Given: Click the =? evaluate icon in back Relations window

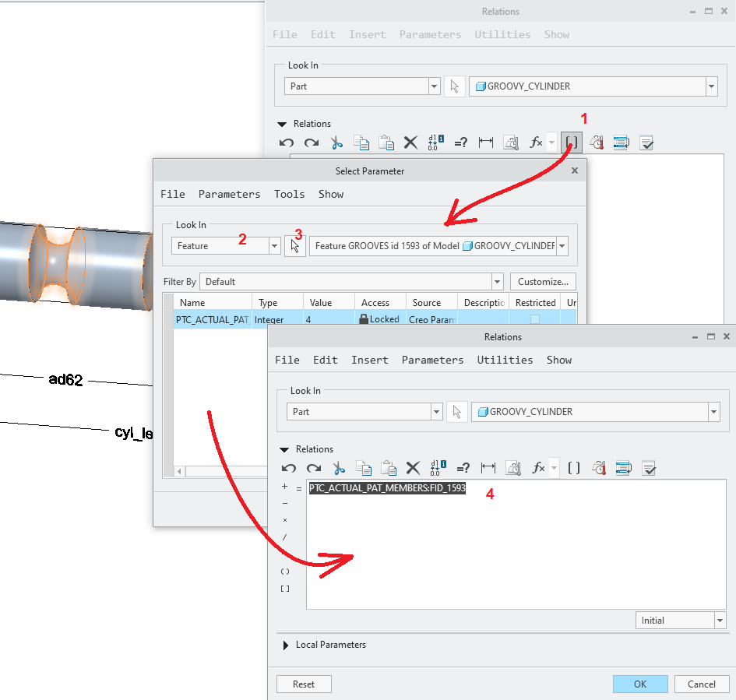Looking at the screenshot, I should [461, 142].
